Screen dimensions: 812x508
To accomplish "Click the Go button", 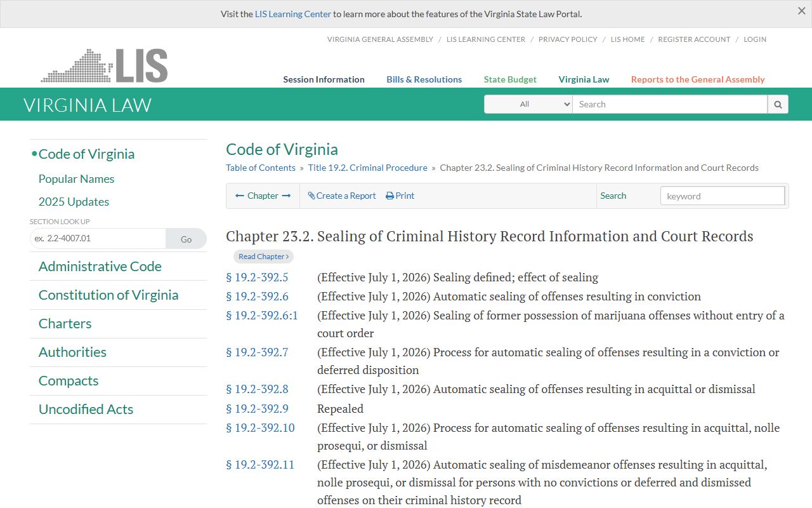I will point(186,239).
